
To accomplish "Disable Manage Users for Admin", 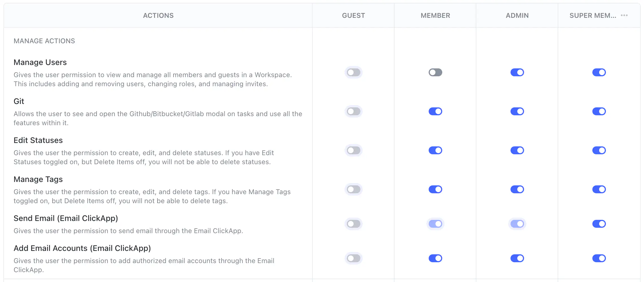I will coord(517,72).
